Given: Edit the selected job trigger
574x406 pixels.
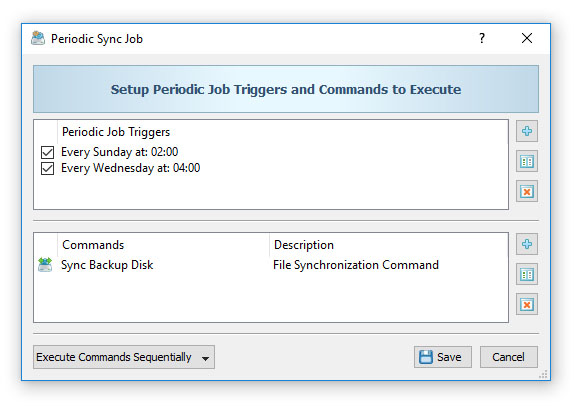Looking at the screenshot, I should pyautogui.click(x=527, y=161).
